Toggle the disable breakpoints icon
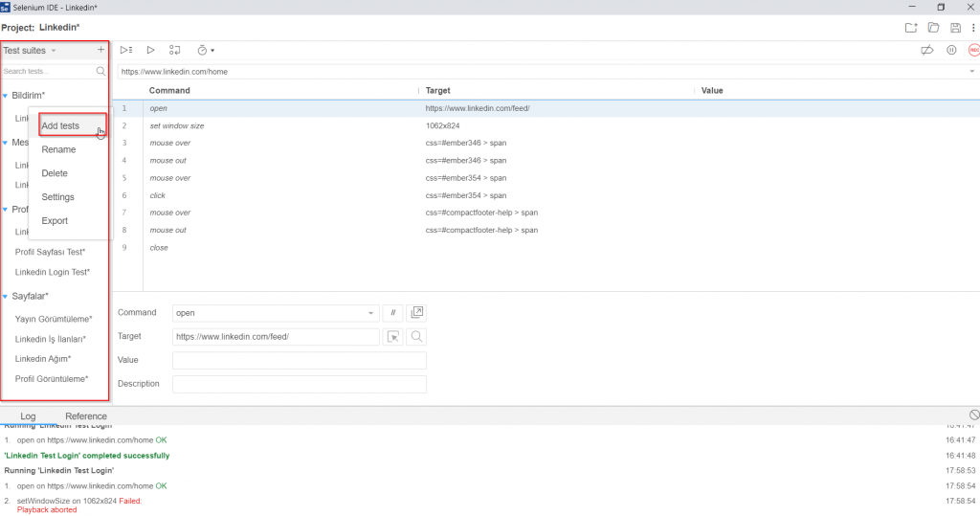The height and width of the screenshot is (516, 980). pos(927,50)
